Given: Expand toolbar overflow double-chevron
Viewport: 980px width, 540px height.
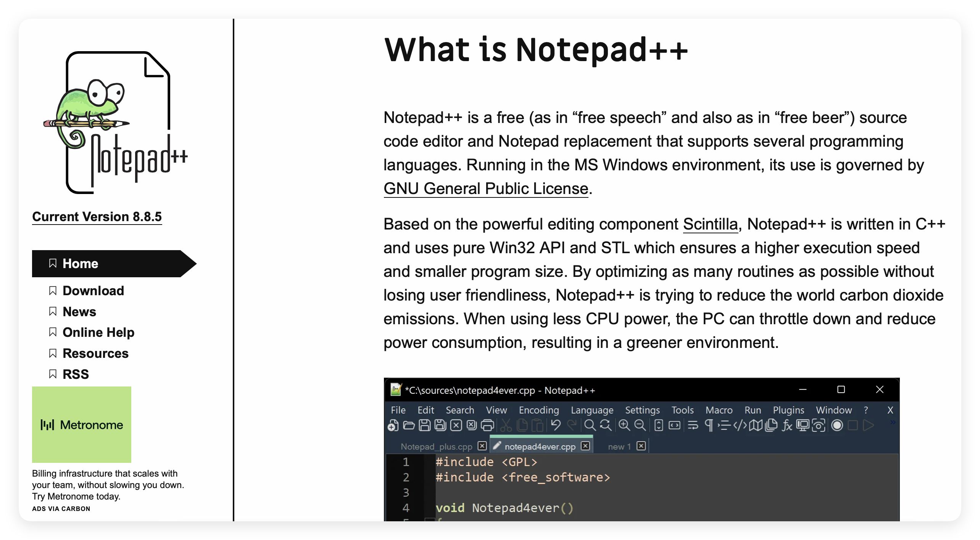Looking at the screenshot, I should (893, 422).
